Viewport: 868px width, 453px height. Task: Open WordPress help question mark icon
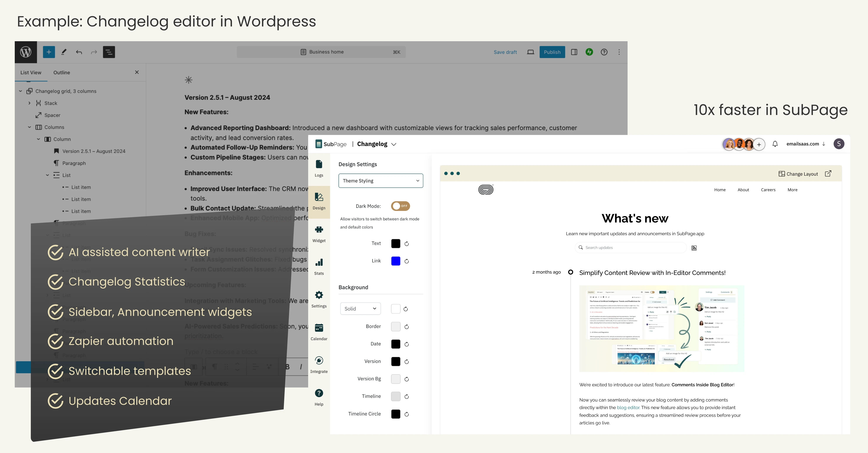click(604, 52)
